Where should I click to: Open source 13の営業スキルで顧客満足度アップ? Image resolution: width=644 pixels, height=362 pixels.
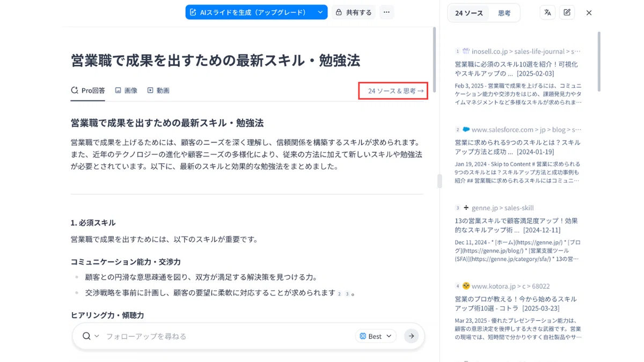coord(516,225)
